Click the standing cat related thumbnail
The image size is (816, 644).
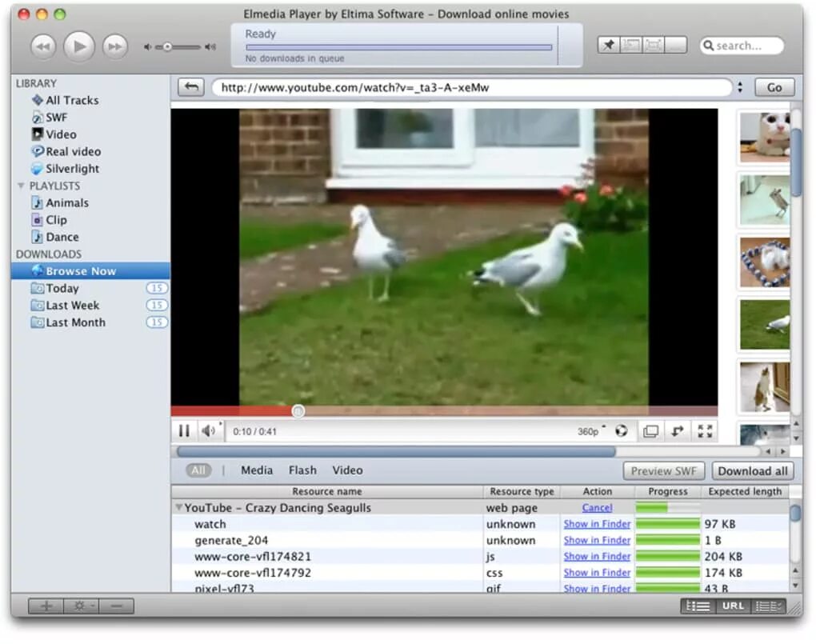[x=765, y=387]
